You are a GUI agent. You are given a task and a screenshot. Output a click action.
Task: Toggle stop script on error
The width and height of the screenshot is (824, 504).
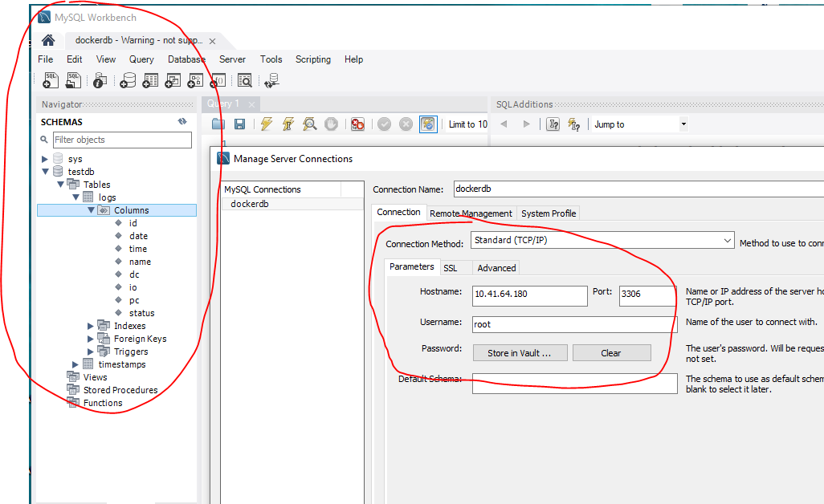(357, 124)
